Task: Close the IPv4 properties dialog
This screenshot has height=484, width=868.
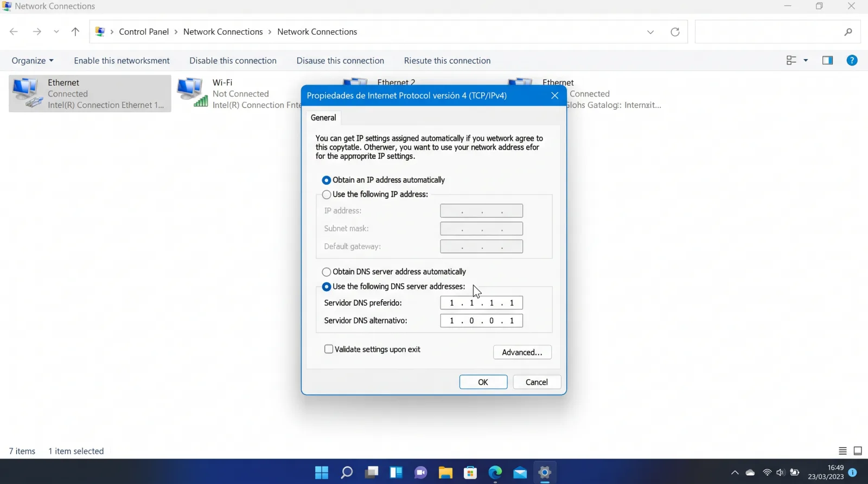Action: tap(554, 95)
